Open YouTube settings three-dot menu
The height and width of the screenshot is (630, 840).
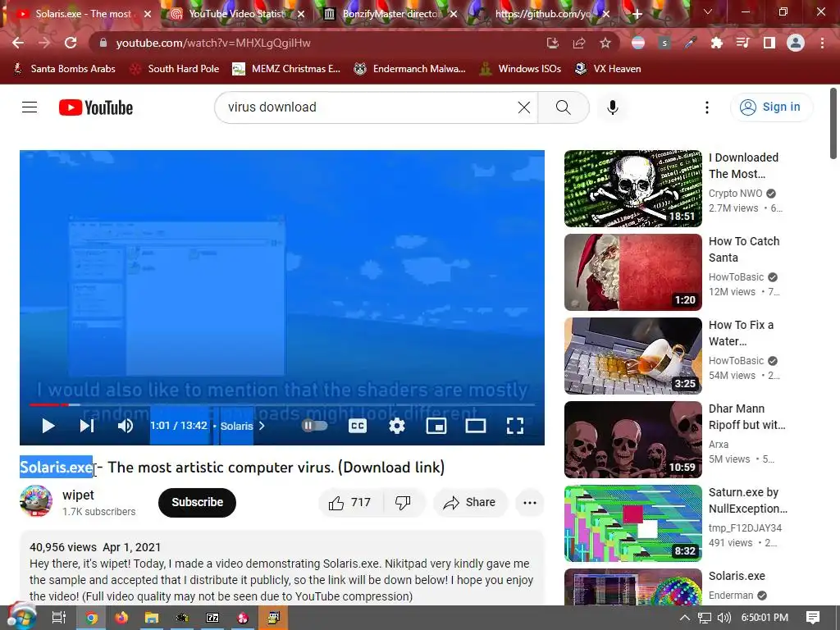(x=707, y=107)
